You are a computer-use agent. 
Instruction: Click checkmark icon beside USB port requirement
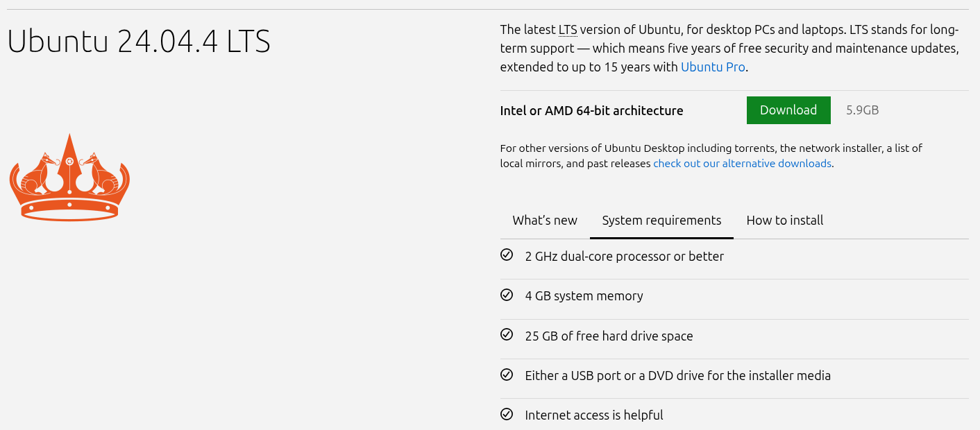coord(507,375)
